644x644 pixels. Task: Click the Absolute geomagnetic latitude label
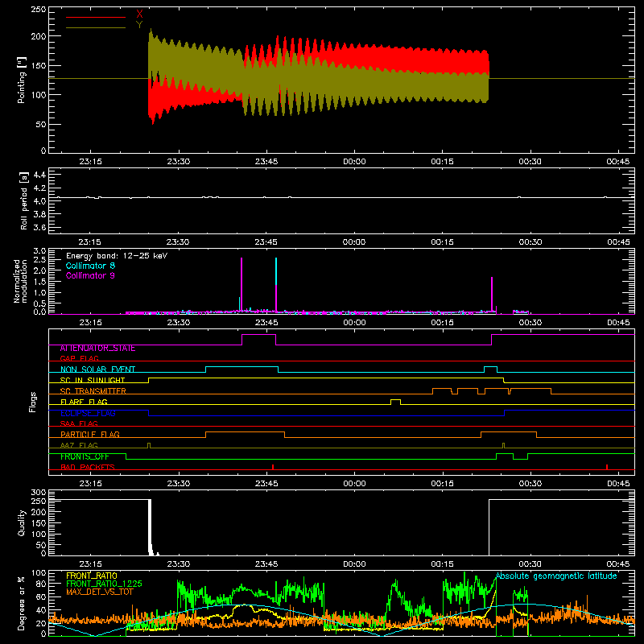556,576
